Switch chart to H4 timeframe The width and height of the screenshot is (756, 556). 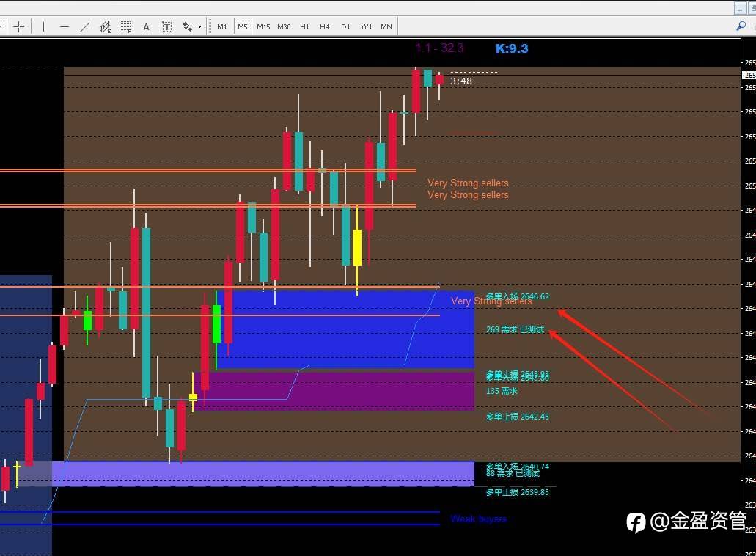pos(325,26)
